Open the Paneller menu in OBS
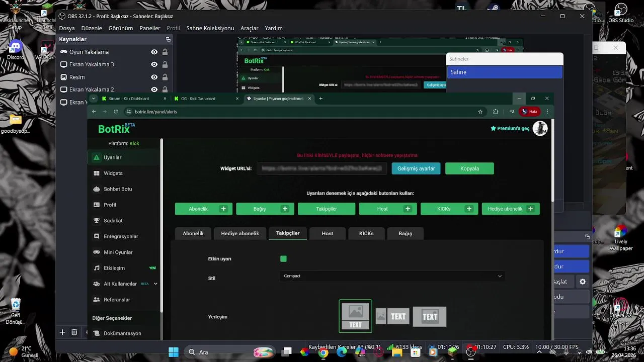644x362 pixels. point(150,28)
